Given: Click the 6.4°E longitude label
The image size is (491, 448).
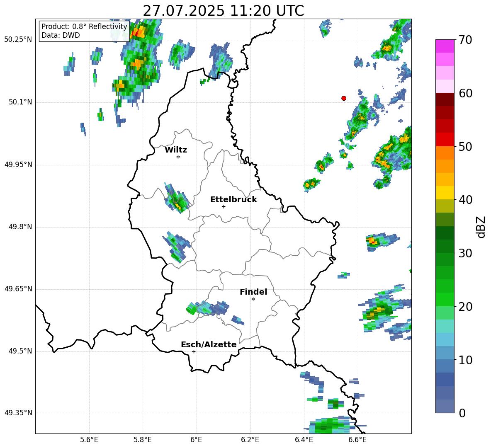Looking at the screenshot, I should (x=304, y=440).
